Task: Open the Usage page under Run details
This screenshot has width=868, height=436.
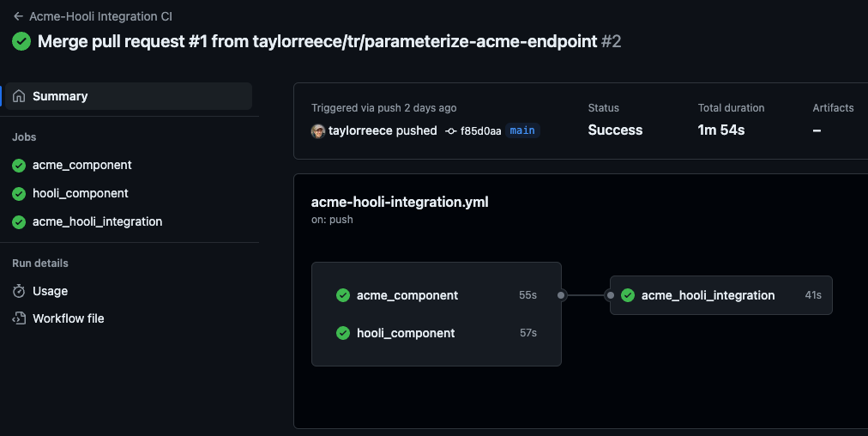Action: 50,291
